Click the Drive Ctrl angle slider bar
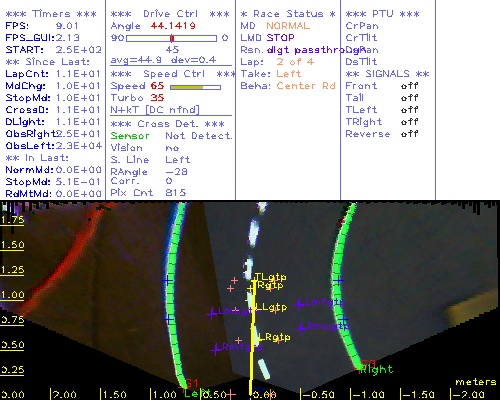This screenshot has height=400, width=500. click(x=171, y=38)
